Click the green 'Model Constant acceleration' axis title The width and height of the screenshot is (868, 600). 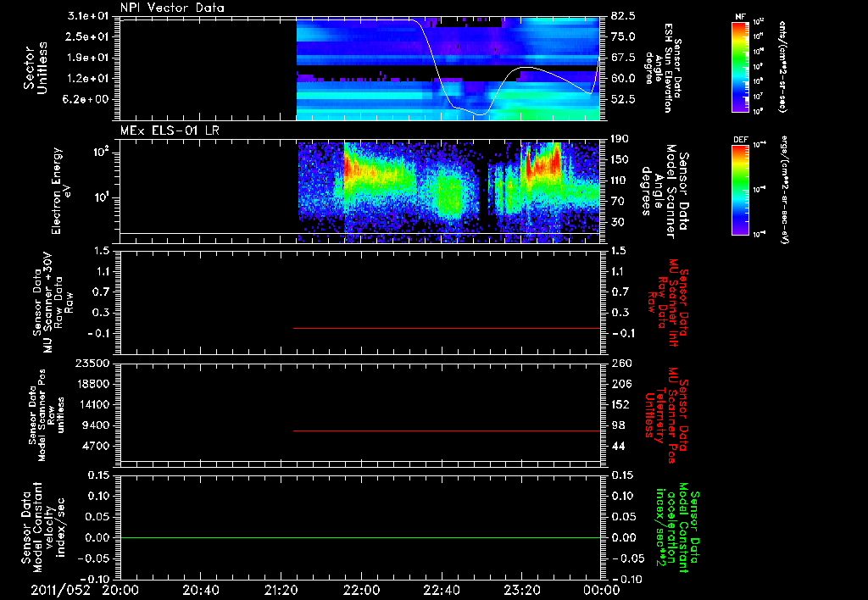pos(677,527)
